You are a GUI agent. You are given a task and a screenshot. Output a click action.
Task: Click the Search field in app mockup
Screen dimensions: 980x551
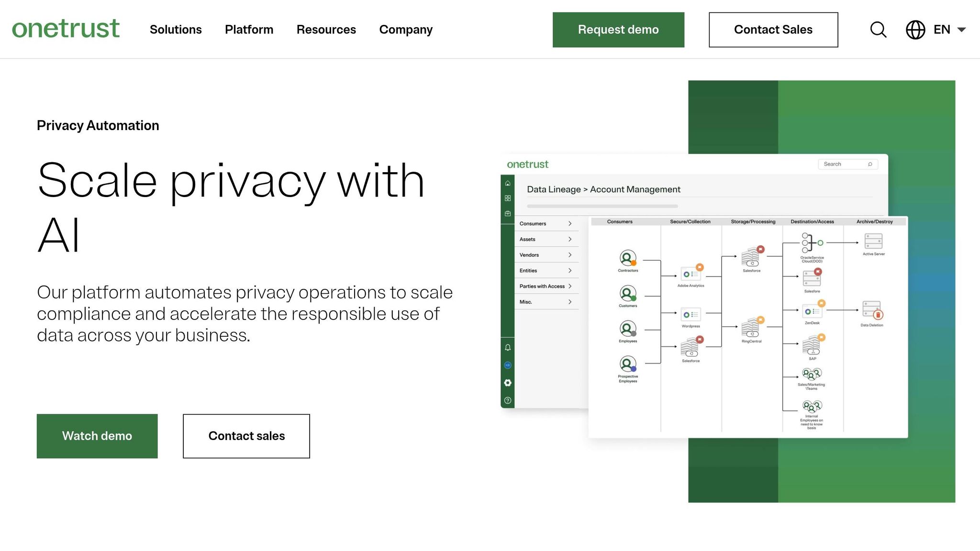[848, 164]
